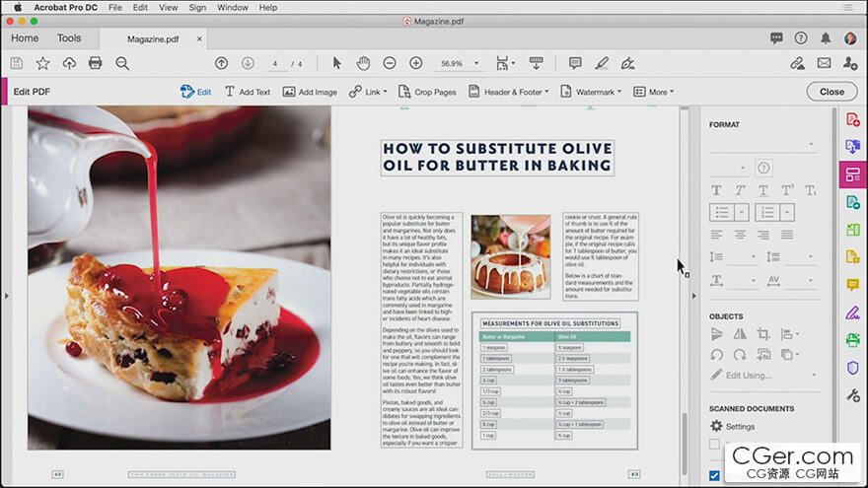Click the print icon in toolbar

[96, 63]
